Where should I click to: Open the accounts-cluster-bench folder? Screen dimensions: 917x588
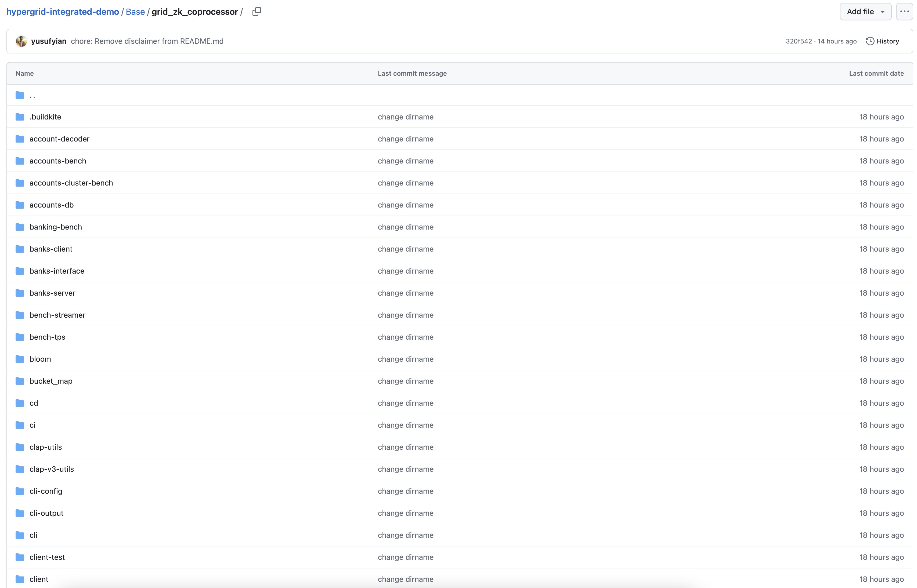pyautogui.click(x=71, y=183)
